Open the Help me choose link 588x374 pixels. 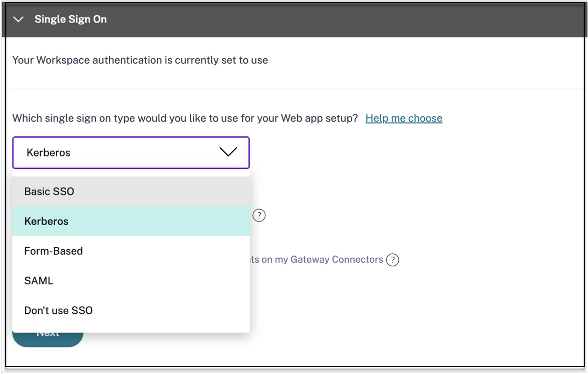tap(404, 118)
